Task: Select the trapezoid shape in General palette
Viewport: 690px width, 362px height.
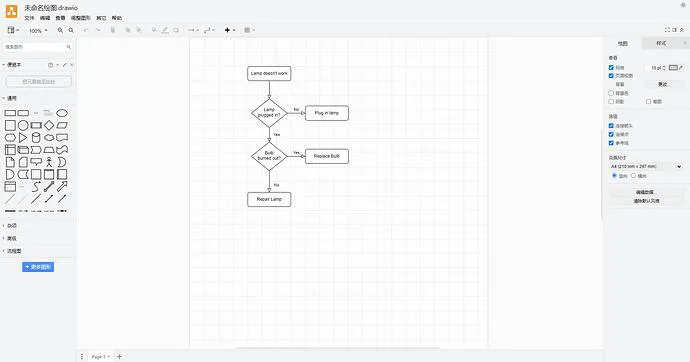Action: (x=49, y=150)
